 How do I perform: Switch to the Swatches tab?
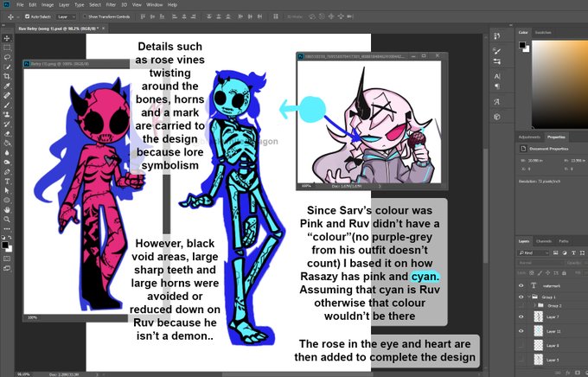(x=543, y=33)
